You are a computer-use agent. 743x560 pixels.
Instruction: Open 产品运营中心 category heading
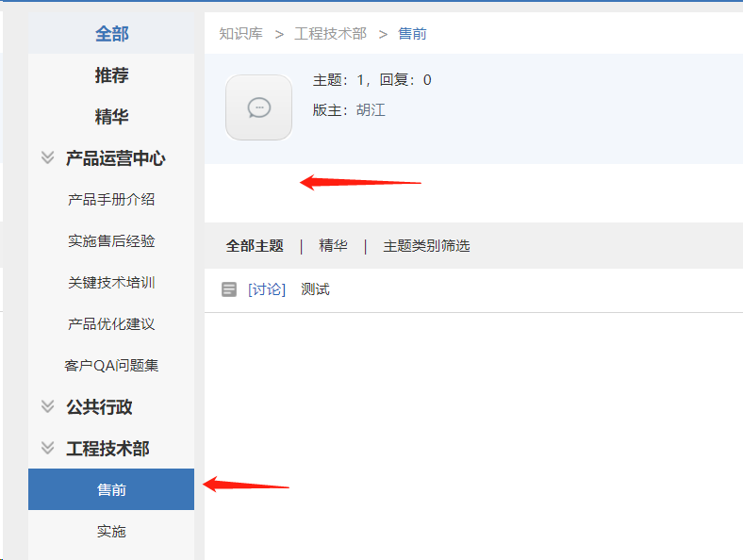(x=116, y=157)
